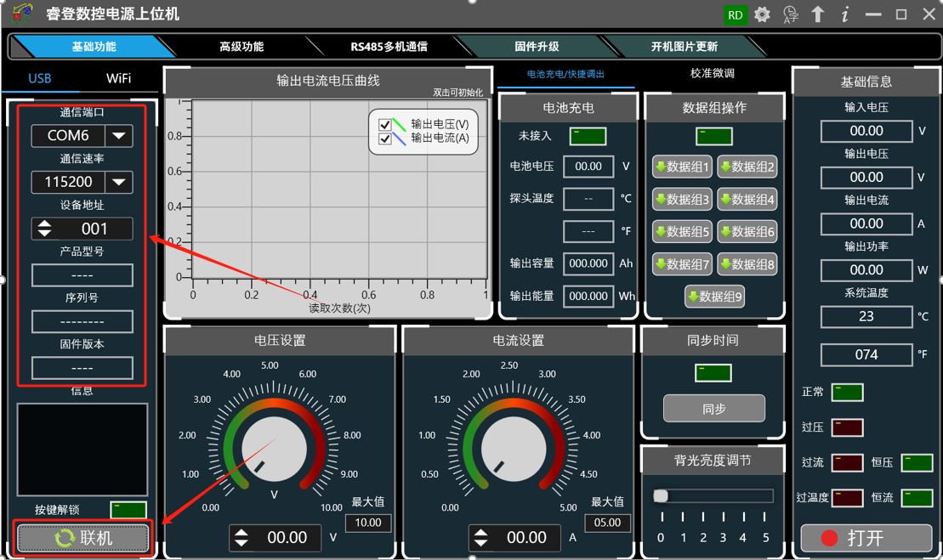Screen dimensions: 943x560
Task: Click the voltage setting stepper arrows
Action: tap(241, 538)
